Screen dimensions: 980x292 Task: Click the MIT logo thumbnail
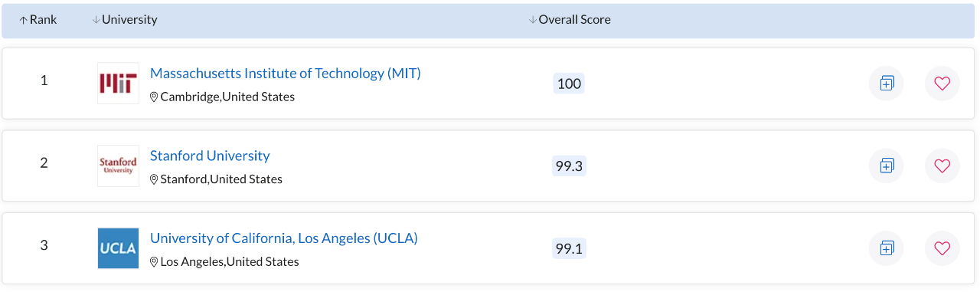coord(119,84)
